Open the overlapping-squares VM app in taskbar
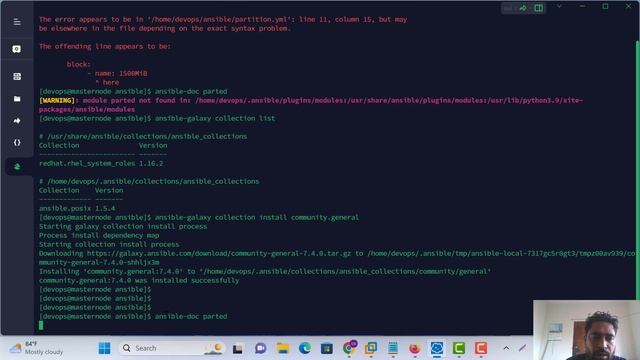This screenshot has width=640, height=360. click(x=371, y=348)
